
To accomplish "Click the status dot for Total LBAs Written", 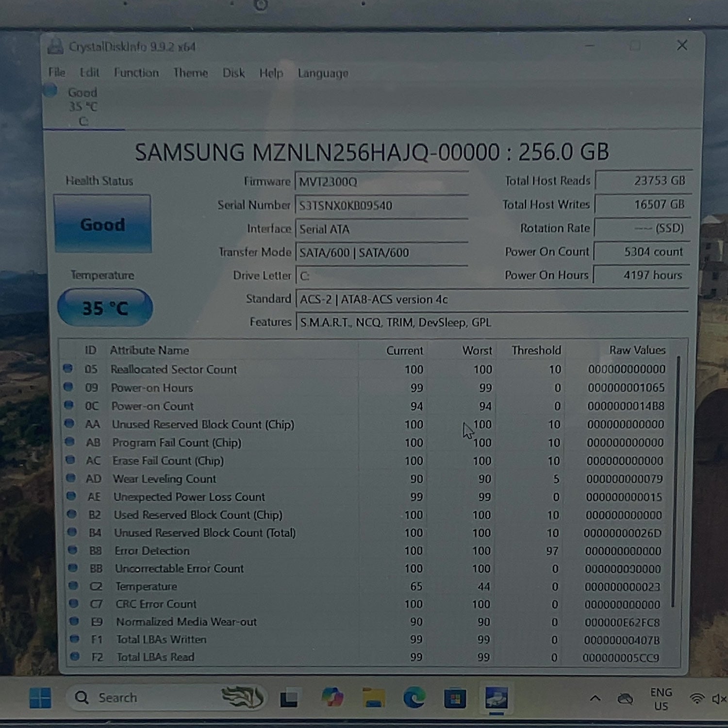I will (x=75, y=639).
